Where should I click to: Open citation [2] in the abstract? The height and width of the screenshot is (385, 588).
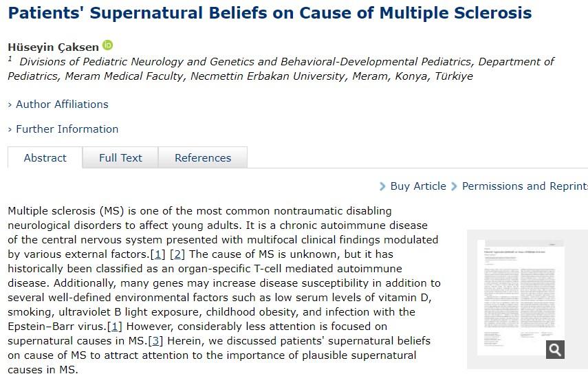tap(178, 255)
